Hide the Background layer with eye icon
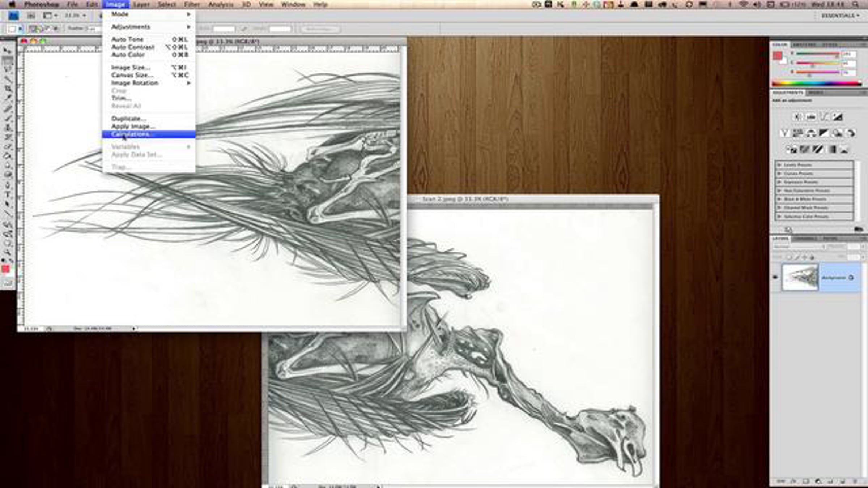This screenshot has height=488, width=868. 775,277
